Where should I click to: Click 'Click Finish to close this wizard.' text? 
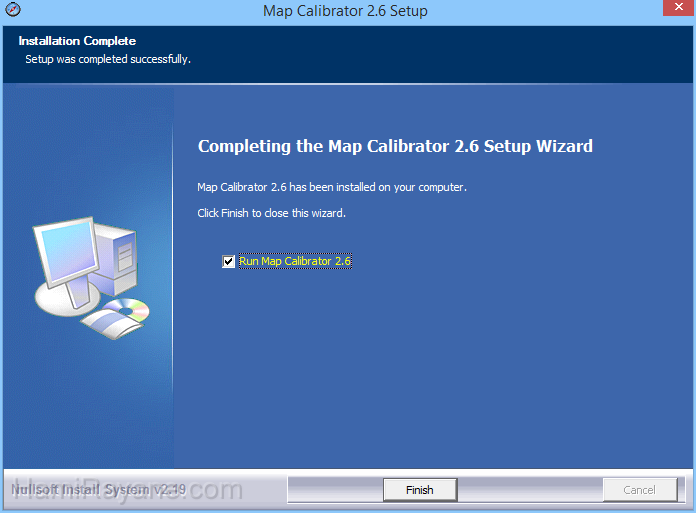tap(271, 213)
